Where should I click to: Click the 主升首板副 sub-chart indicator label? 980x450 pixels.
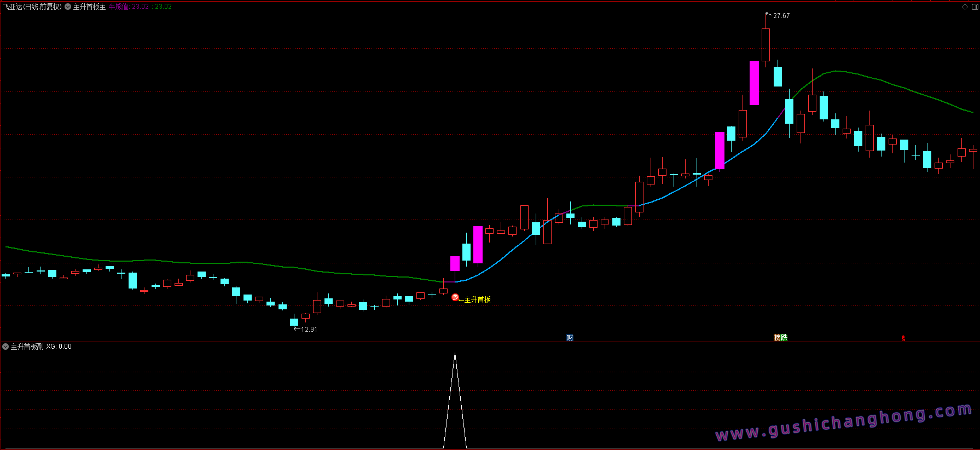(27, 347)
